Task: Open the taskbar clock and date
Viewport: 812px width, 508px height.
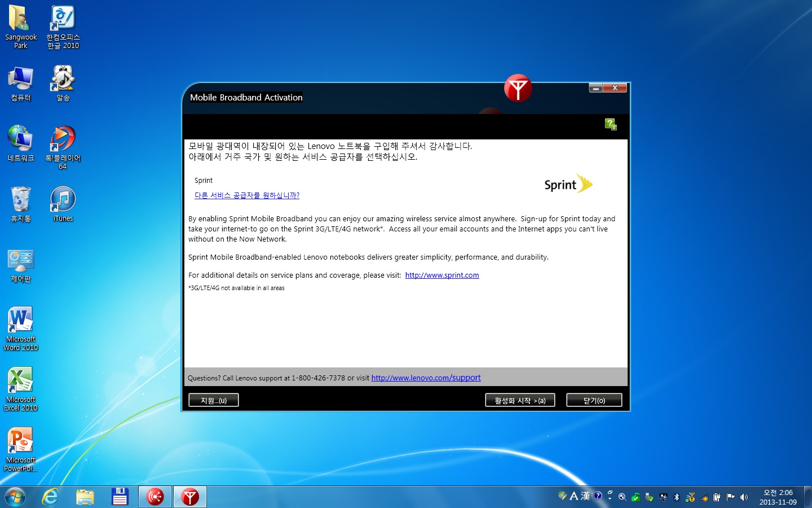Action: (778, 497)
